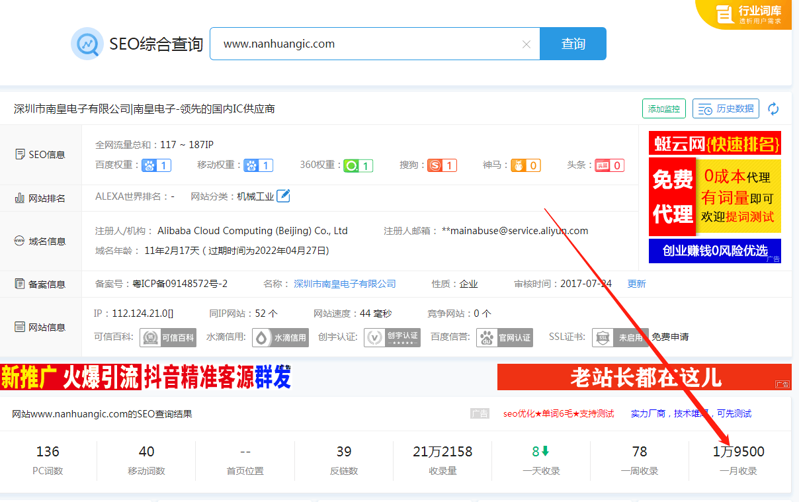
Task: Open 创业赚钱0风险优选 ad banner
Action: (x=714, y=251)
